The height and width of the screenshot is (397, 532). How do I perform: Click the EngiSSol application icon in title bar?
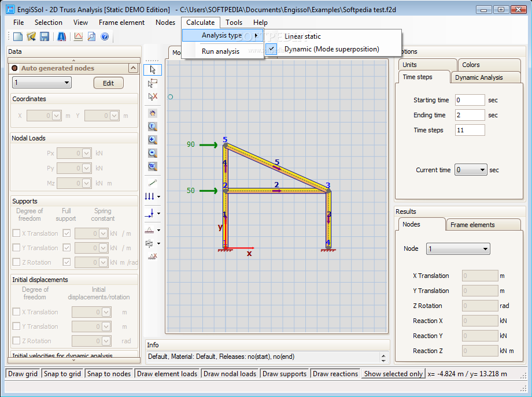10,9
